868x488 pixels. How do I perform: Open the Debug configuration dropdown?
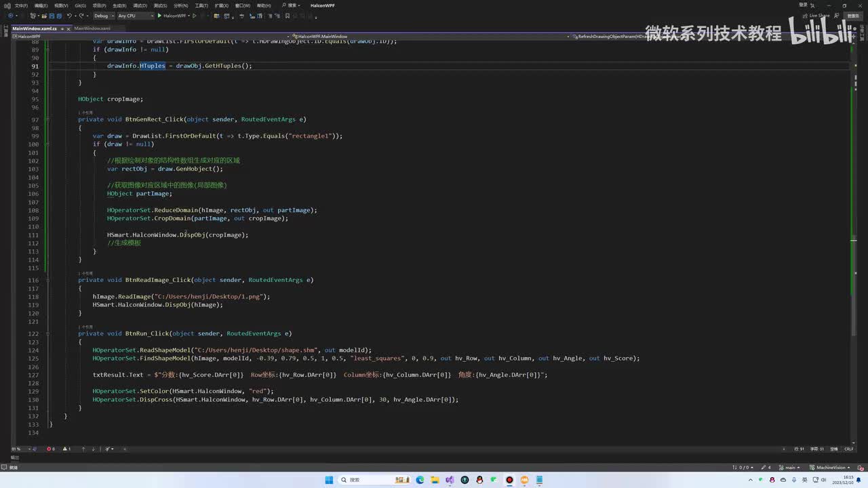coord(103,16)
